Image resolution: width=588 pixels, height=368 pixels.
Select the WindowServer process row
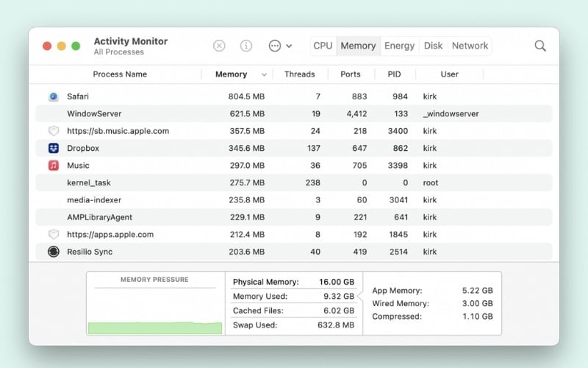point(293,114)
